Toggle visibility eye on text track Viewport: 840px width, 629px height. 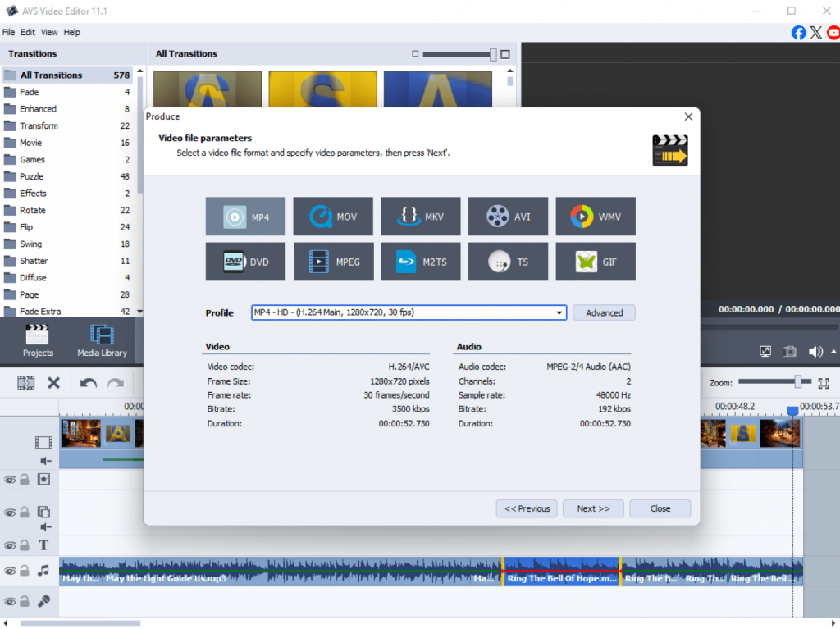tap(10, 546)
